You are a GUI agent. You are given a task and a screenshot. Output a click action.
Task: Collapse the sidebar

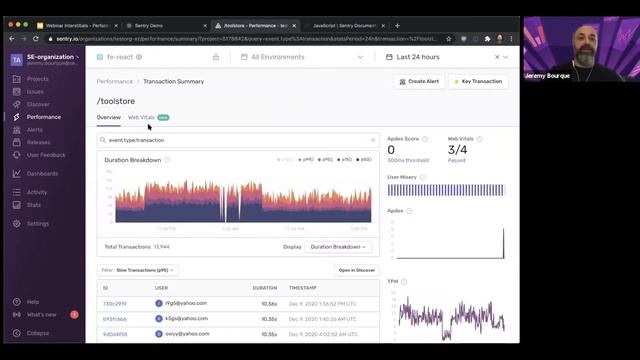tap(38, 333)
